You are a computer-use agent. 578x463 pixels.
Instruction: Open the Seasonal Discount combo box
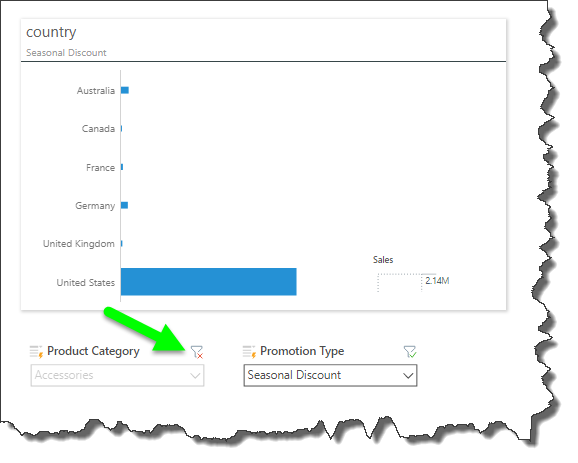pyautogui.click(x=330, y=375)
